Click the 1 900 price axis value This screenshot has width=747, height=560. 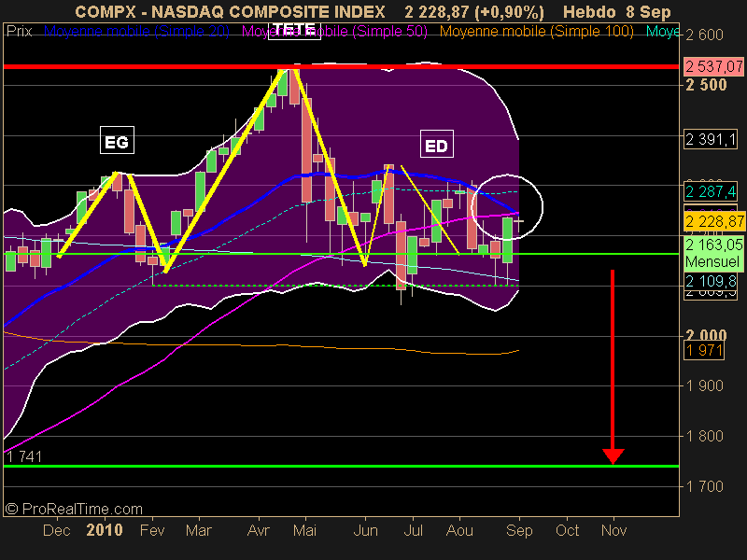704,385
